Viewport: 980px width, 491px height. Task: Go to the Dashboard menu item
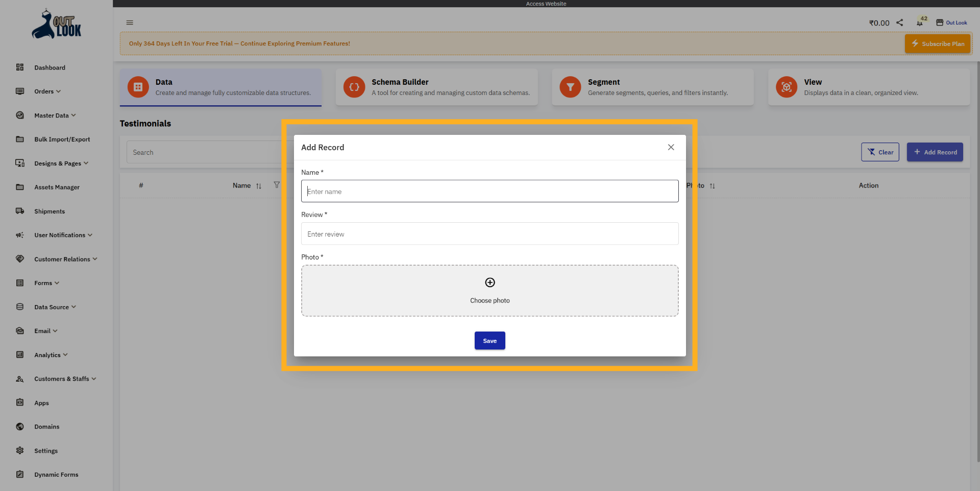point(50,67)
